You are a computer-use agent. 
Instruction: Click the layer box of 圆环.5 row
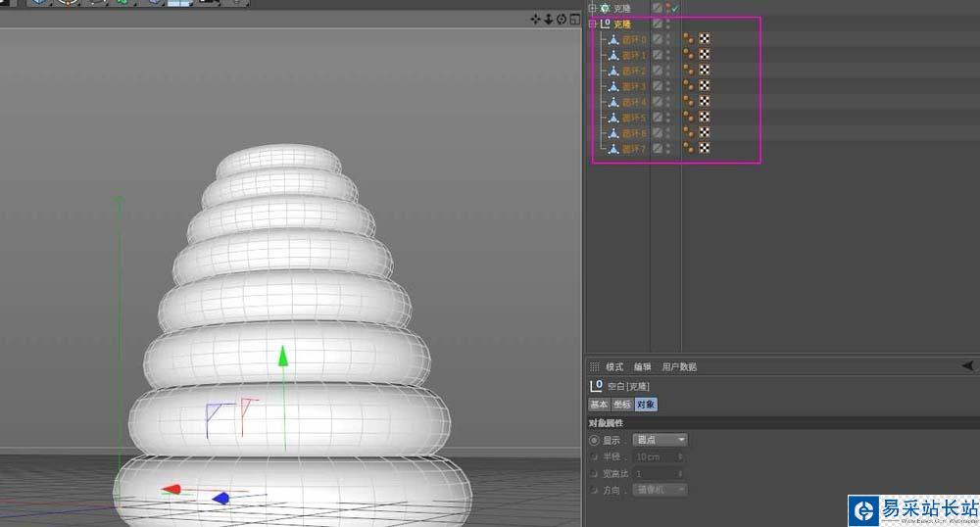pos(658,118)
